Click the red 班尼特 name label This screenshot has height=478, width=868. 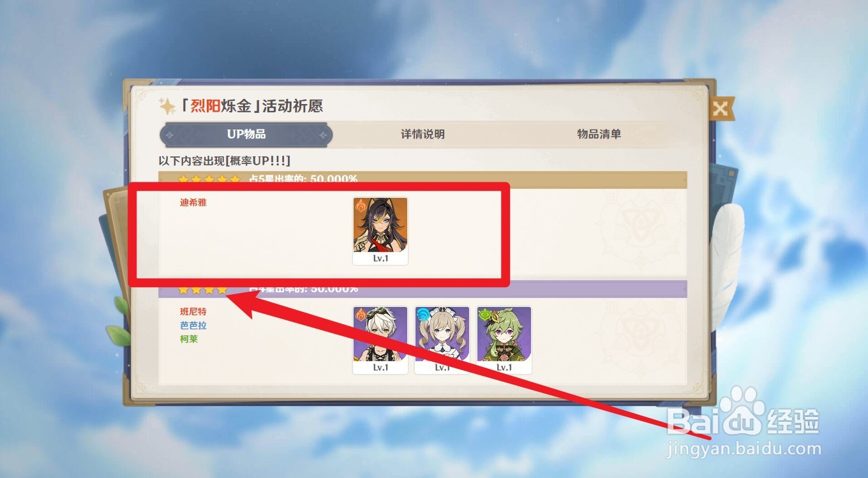pyautogui.click(x=193, y=311)
